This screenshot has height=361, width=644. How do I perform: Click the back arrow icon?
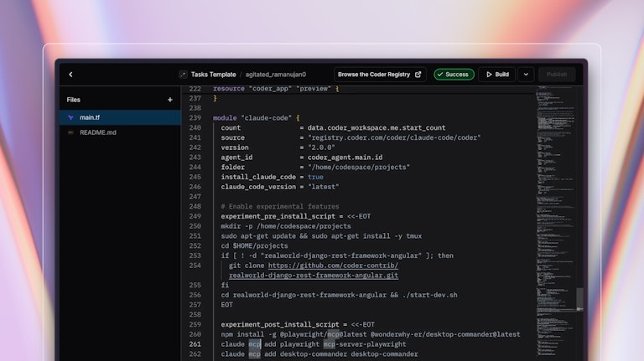pyautogui.click(x=70, y=75)
